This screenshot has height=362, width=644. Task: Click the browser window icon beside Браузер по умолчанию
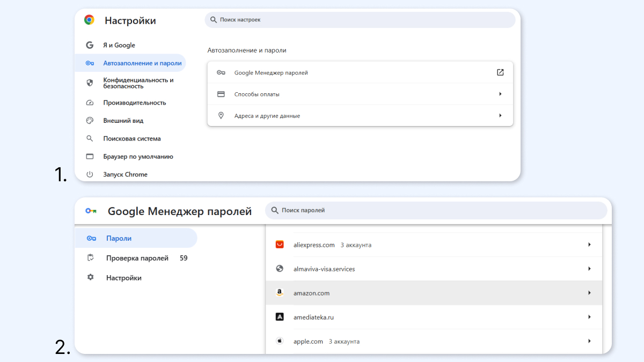point(90,157)
